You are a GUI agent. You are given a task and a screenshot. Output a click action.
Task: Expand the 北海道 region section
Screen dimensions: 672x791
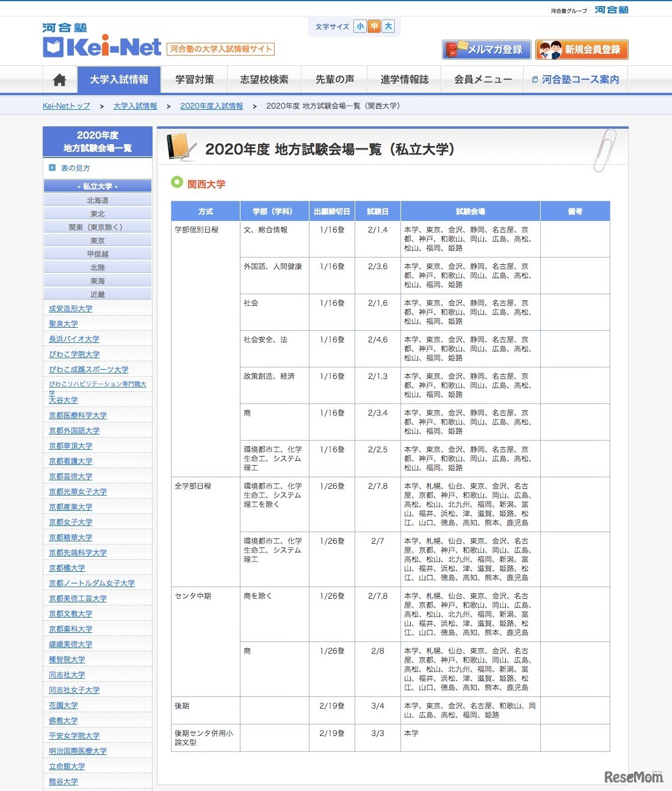[x=97, y=199]
